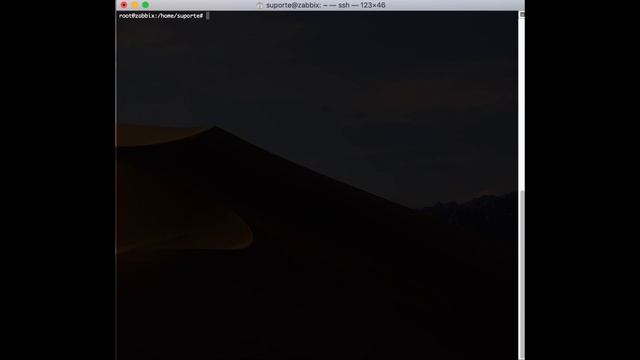
Task: Click the scrollbar split-pane icon at top right
Action: (522, 14)
